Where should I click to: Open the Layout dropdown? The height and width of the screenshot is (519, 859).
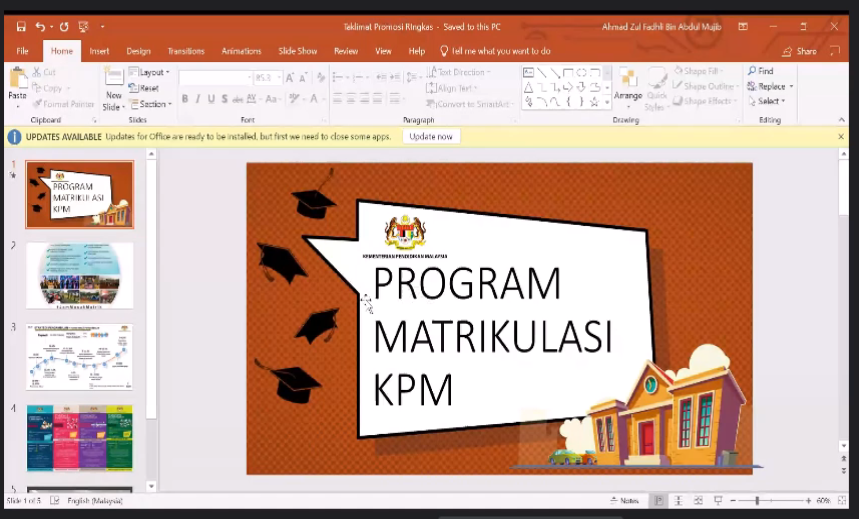149,72
